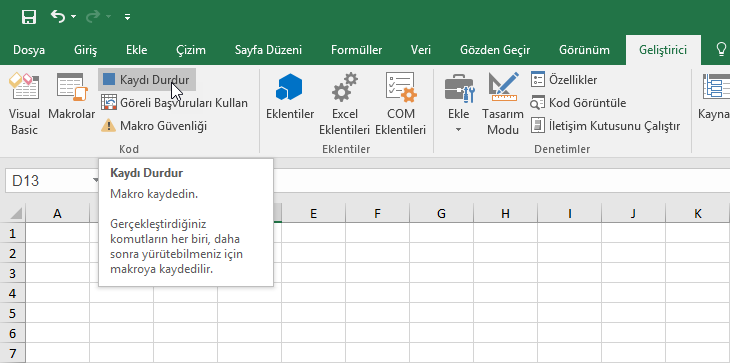
Task: Select column I header
Action: click(569, 214)
